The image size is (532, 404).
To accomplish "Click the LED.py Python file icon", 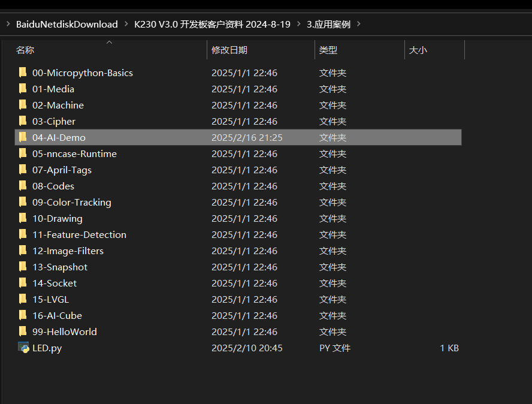I will [x=23, y=348].
